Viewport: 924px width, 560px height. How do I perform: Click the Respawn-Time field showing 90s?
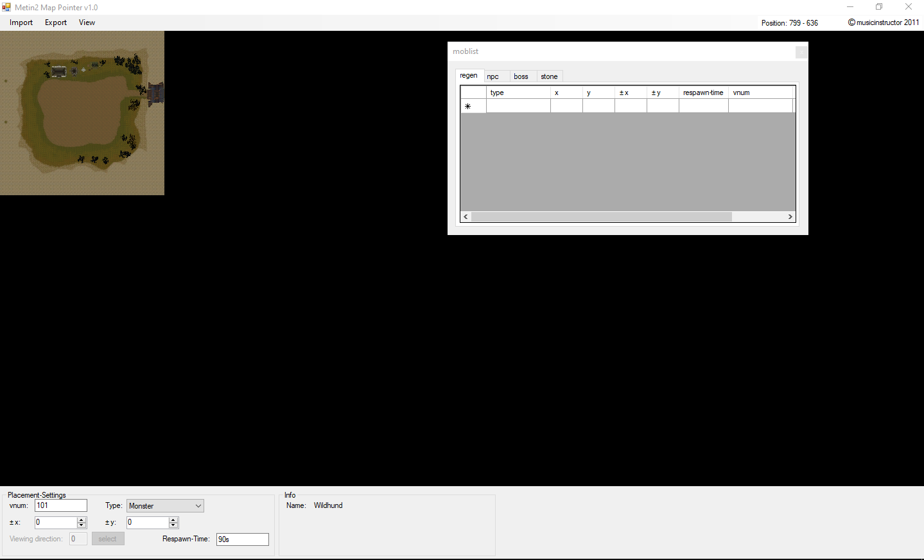click(242, 539)
